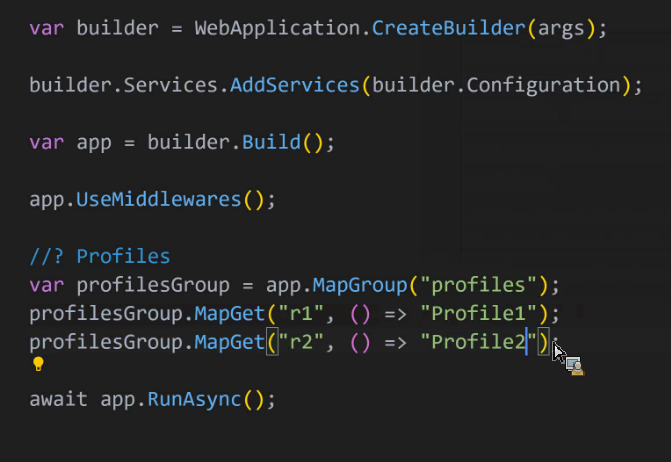This screenshot has width=671, height=462.
Task: Select the MapGroup method
Action: 360,285
